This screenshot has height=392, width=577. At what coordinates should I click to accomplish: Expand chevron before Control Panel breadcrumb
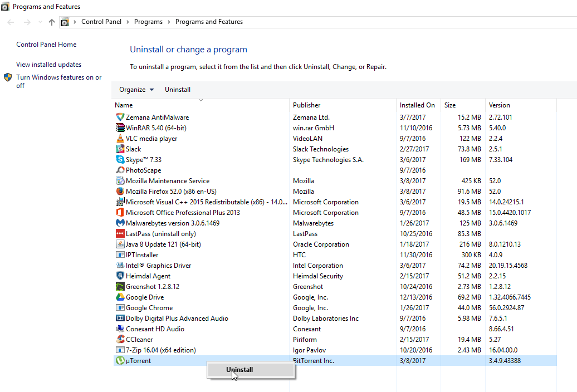(75, 22)
